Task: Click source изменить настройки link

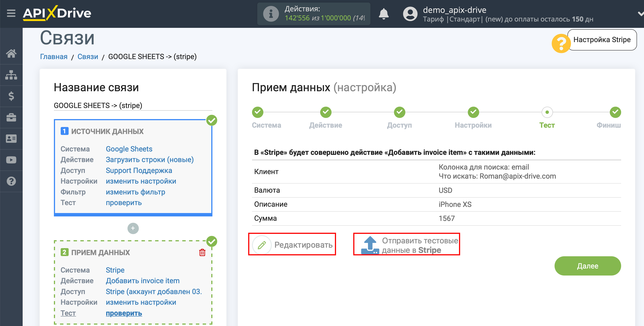Action: pos(141,181)
